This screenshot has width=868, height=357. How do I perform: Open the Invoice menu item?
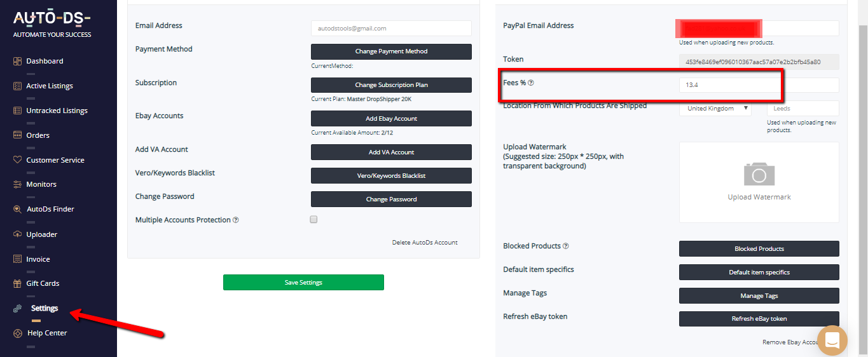point(38,259)
